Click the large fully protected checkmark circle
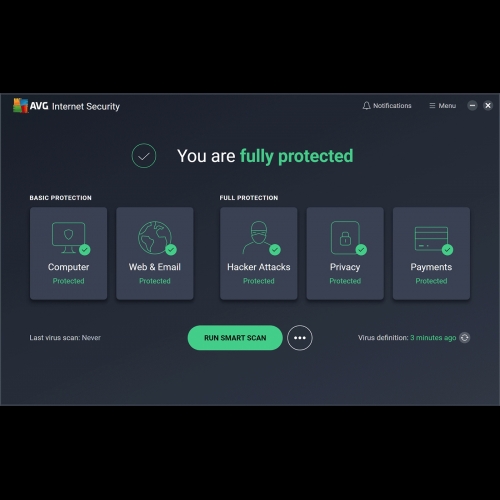The width and height of the screenshot is (500, 500). [144, 156]
